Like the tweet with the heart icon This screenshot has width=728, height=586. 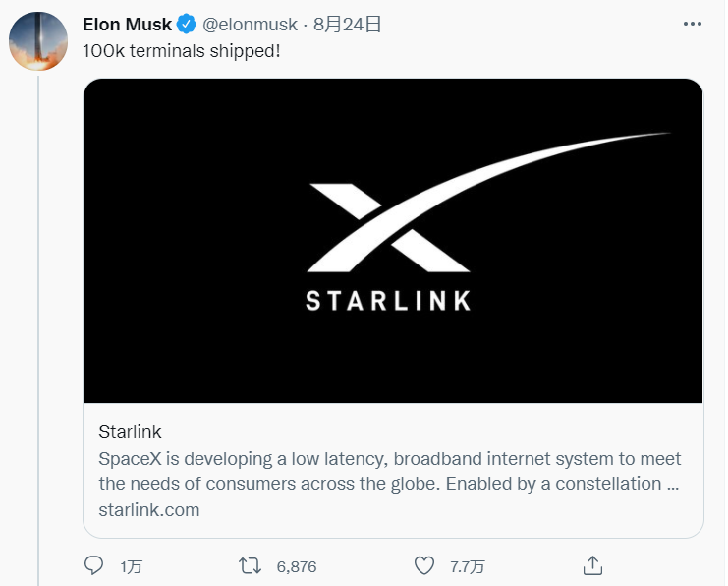click(424, 566)
